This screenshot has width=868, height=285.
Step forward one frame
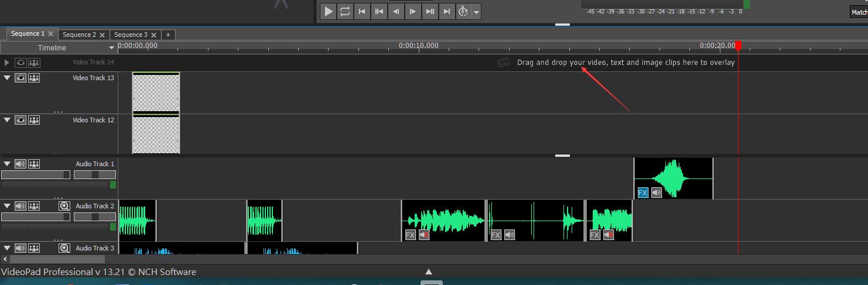tap(413, 11)
